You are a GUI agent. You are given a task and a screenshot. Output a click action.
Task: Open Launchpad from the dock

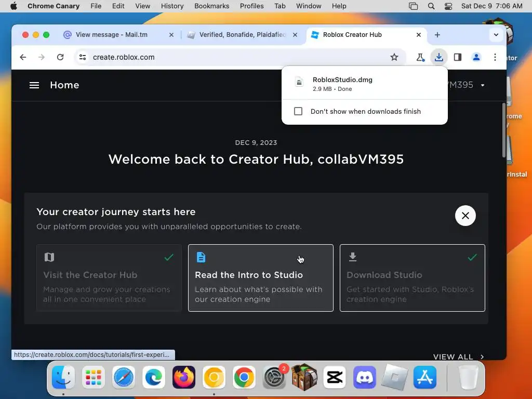click(94, 377)
